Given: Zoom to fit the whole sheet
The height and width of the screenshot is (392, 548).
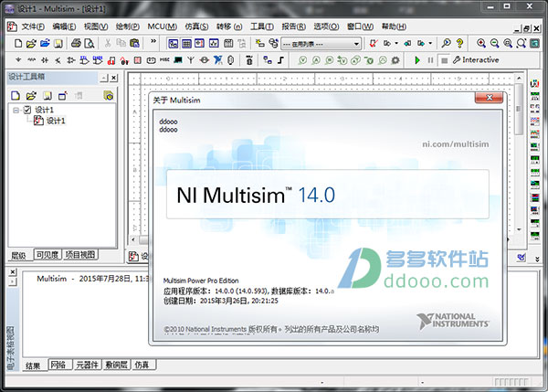Looking at the screenshot, I should 522,43.
